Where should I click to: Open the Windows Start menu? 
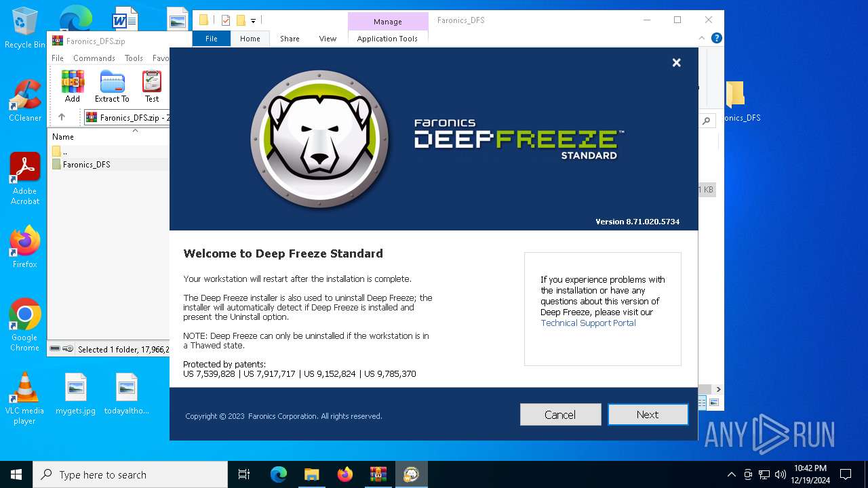click(x=16, y=474)
